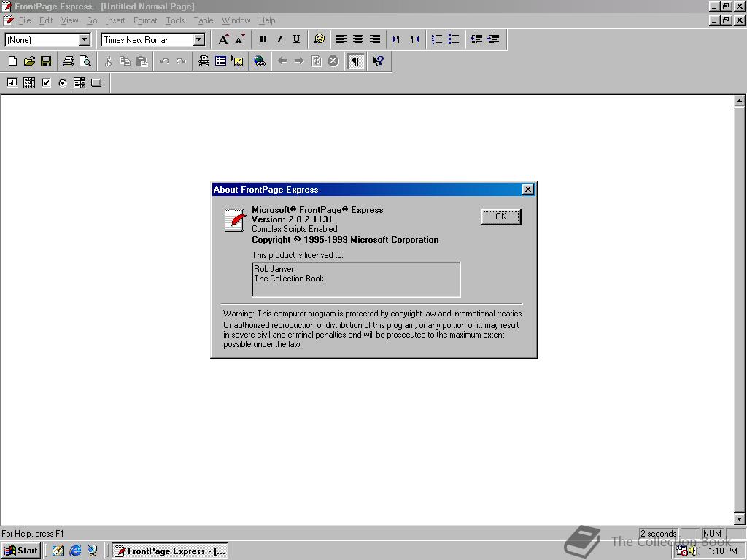Click the scrollbar down arrow
747x560 pixels.
pyautogui.click(x=740, y=519)
